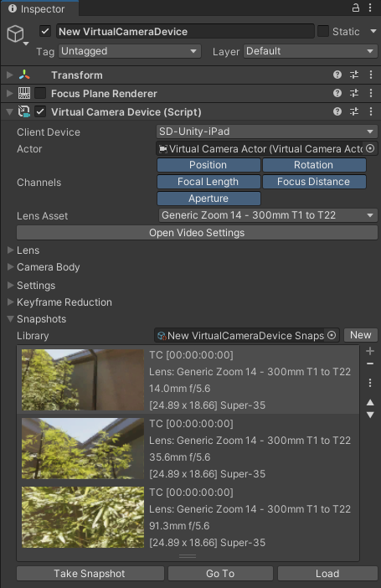Lock the Inspector with the padlock icon
381x588 pixels.
click(356, 8)
